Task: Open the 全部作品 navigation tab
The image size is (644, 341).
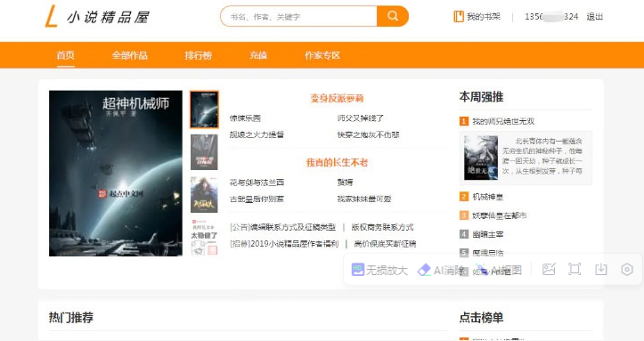Action: 129,55
